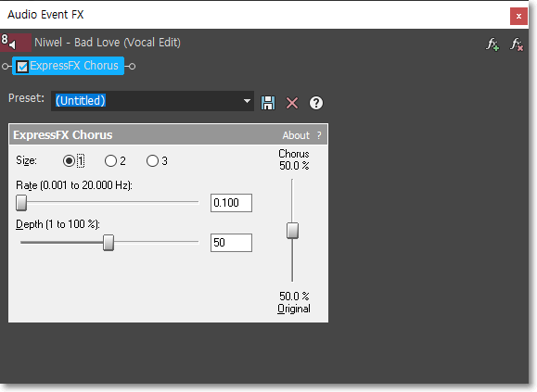Click the Chorus/Original mix vertical slider handle

(292, 231)
